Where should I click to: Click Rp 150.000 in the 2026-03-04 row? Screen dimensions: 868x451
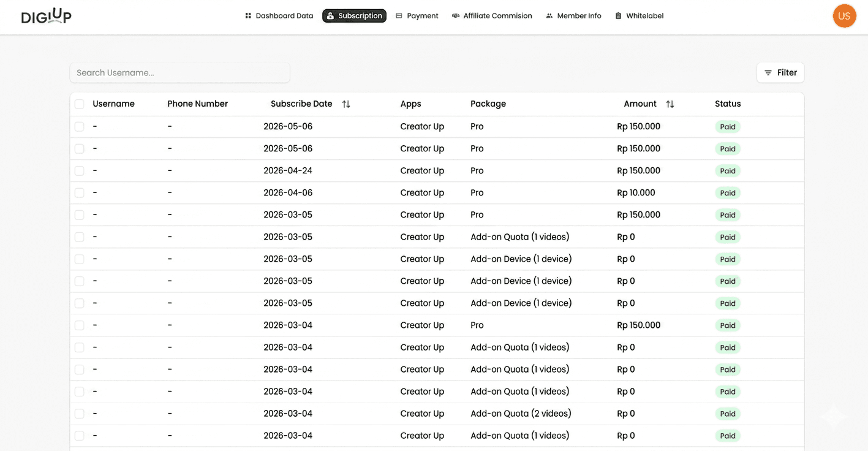638,325
